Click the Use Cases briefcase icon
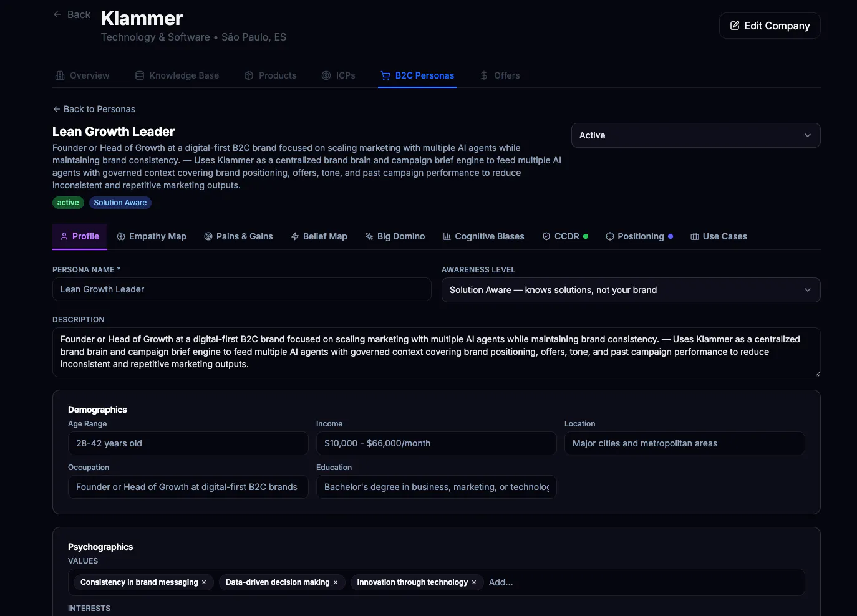The image size is (857, 616). tap(695, 236)
